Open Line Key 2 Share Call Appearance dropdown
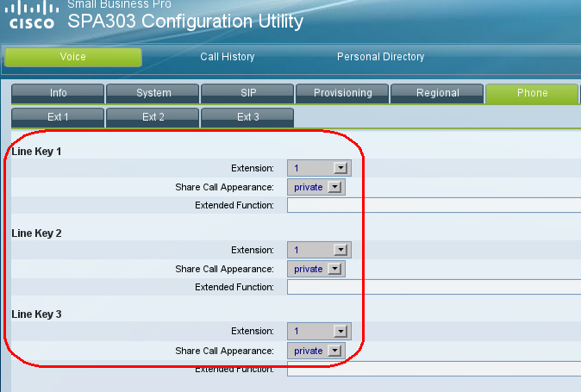This screenshot has width=581, height=392. click(315, 269)
